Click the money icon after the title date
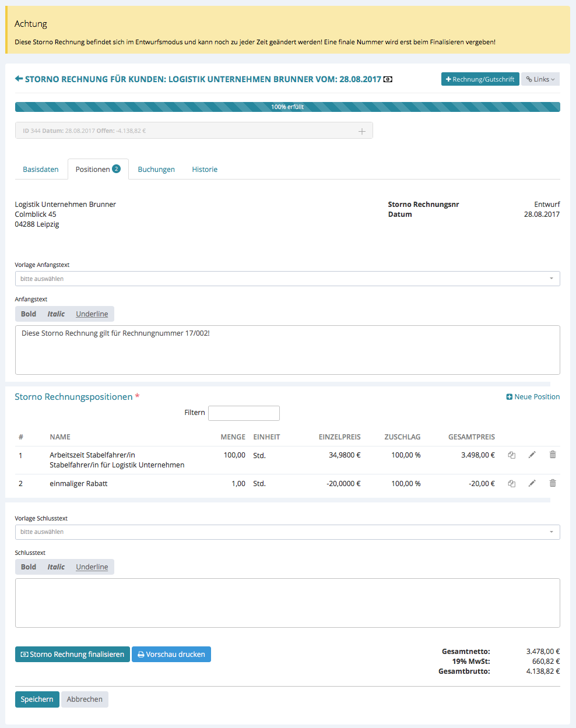Screen dimensions: 576x728 click(x=388, y=79)
